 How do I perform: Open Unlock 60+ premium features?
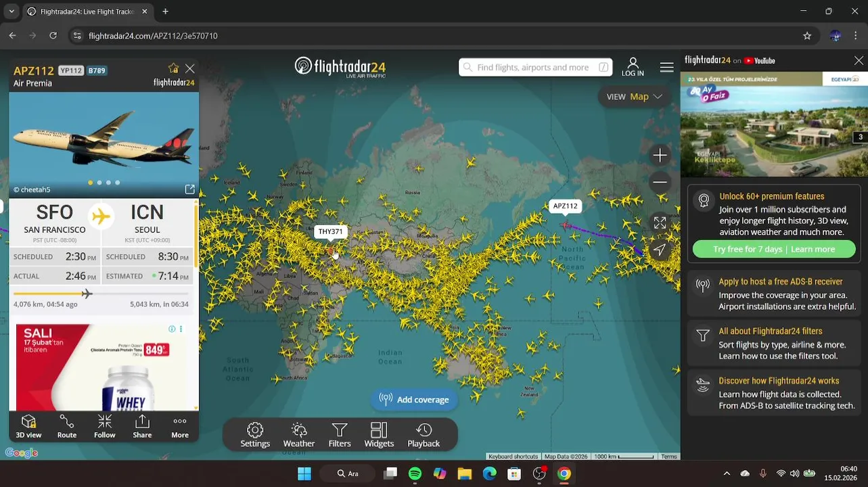click(x=771, y=196)
